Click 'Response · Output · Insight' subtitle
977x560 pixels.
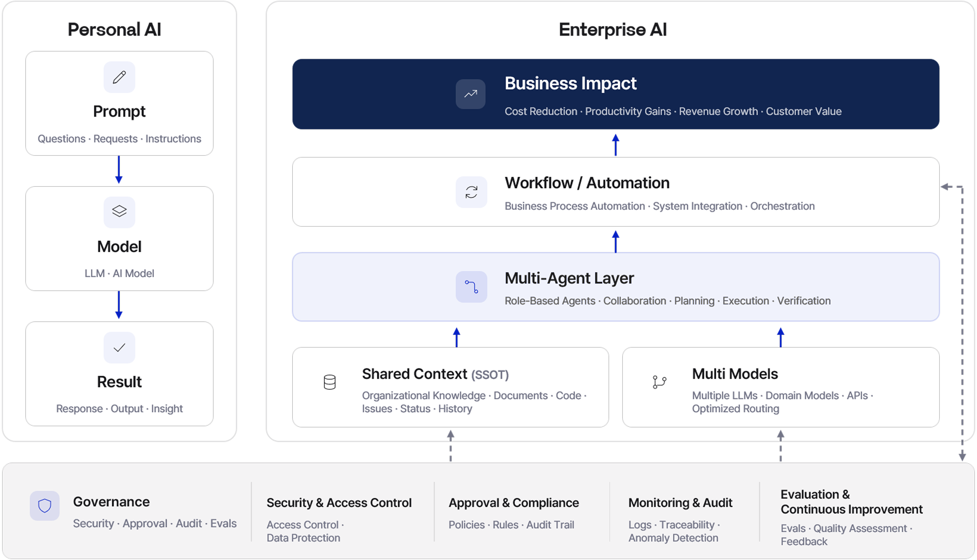point(119,408)
